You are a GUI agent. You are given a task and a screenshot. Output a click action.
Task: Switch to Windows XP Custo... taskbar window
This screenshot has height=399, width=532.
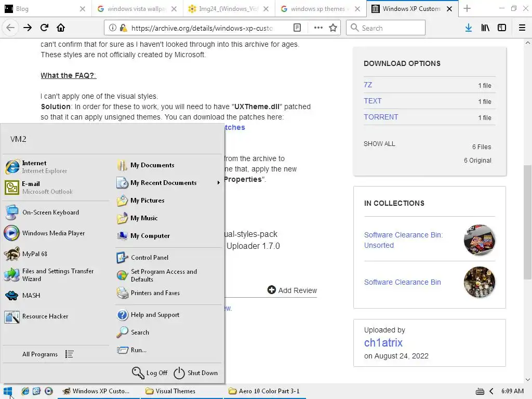pos(98,391)
